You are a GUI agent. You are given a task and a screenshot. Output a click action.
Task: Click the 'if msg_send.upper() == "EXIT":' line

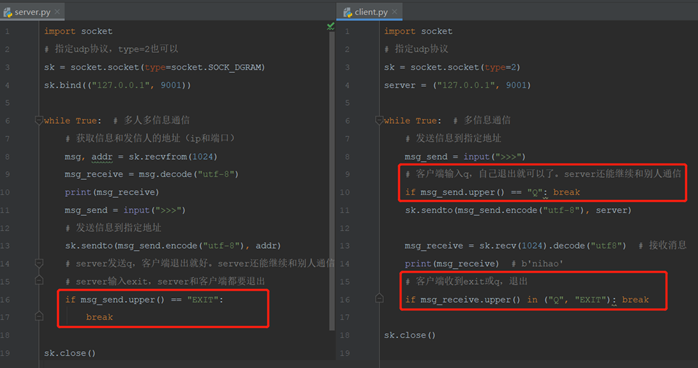[144, 299]
